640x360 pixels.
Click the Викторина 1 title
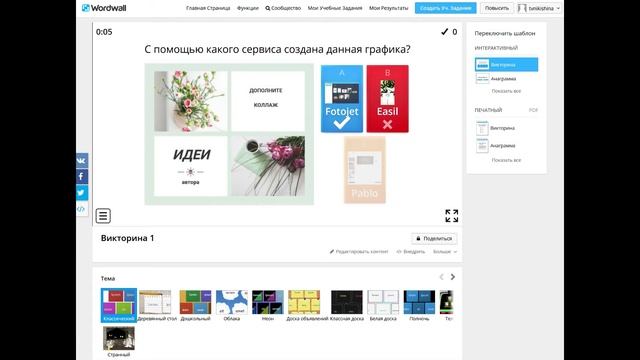127,238
